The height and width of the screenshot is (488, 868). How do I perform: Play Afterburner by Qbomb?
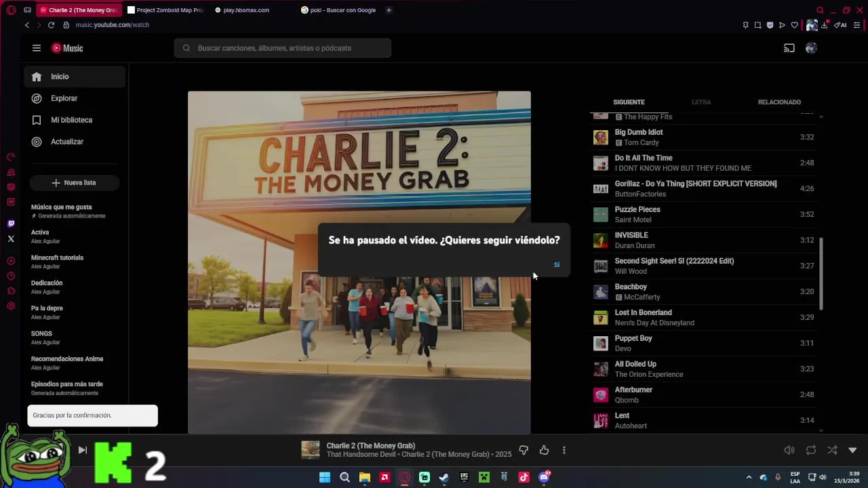click(x=703, y=395)
